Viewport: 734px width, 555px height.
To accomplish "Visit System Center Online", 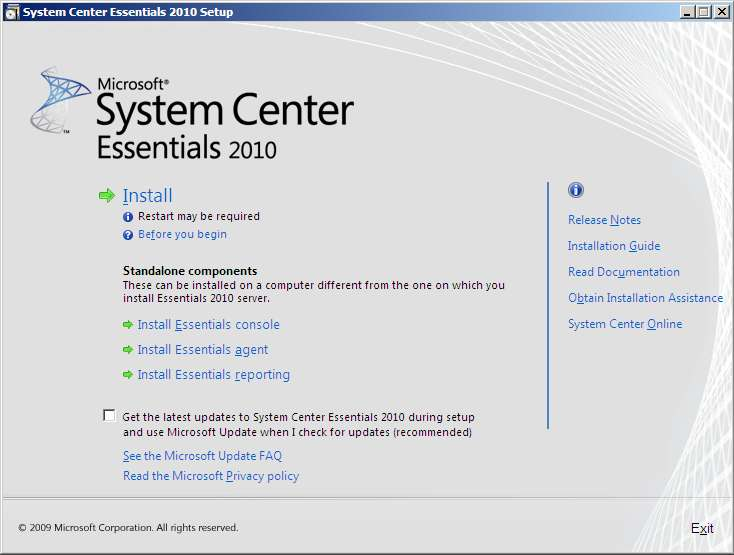I will 625,324.
